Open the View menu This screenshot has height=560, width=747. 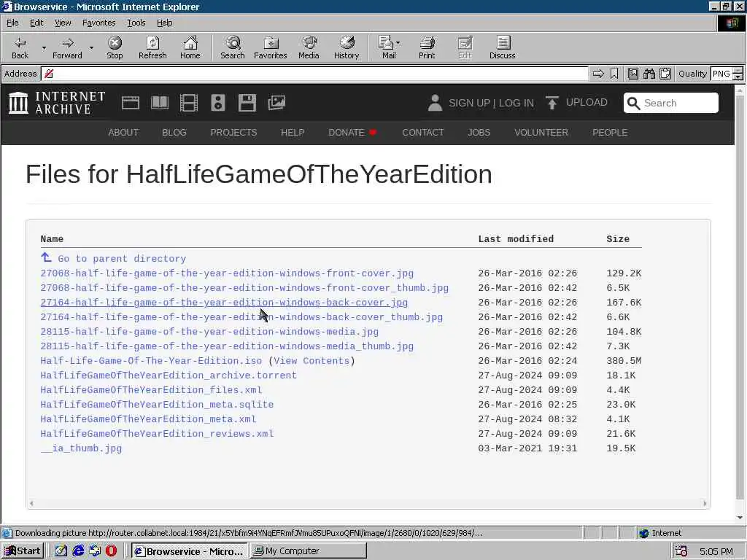click(63, 23)
